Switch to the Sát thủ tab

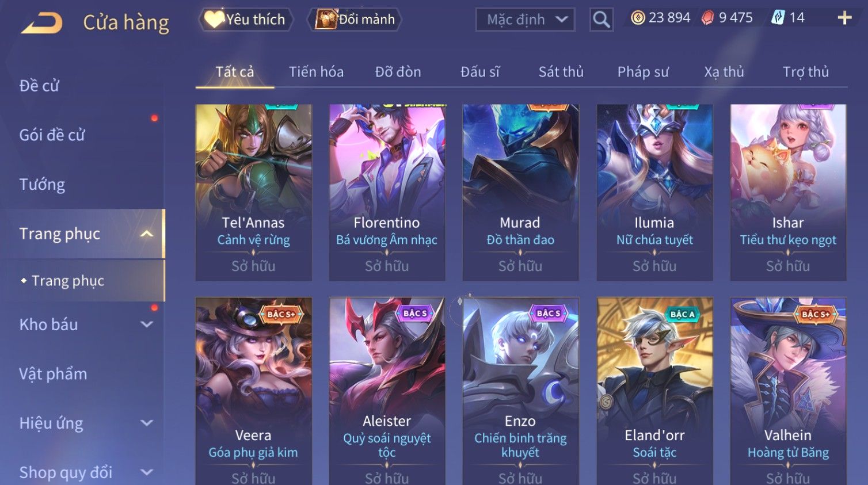[561, 72]
